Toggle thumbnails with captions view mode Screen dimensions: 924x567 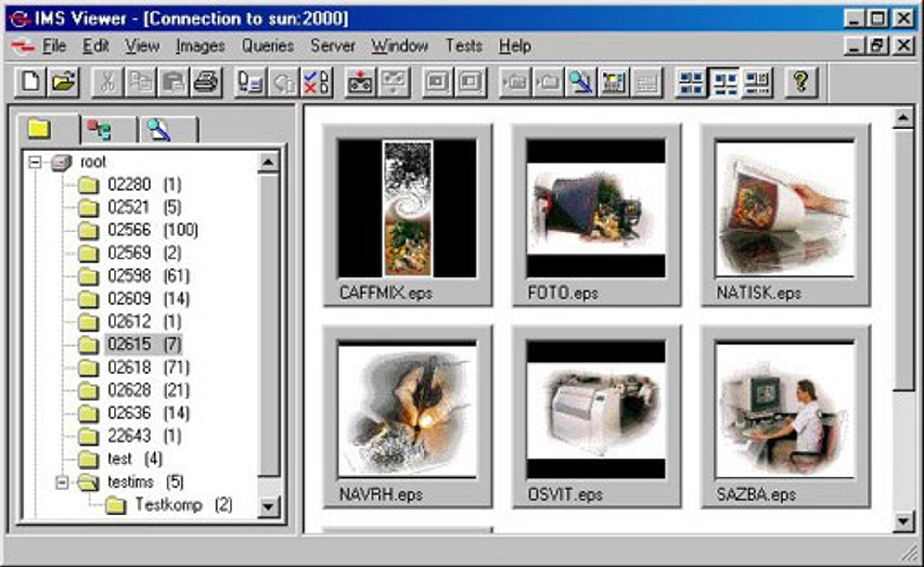tap(725, 82)
